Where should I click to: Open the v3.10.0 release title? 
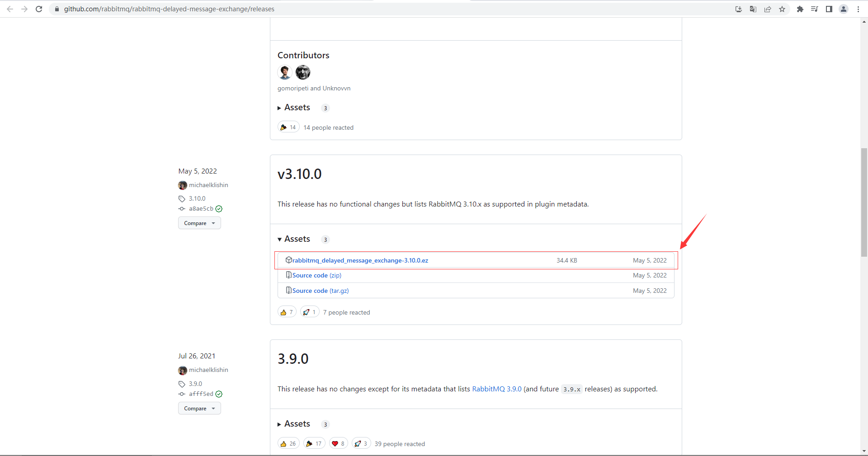point(299,174)
